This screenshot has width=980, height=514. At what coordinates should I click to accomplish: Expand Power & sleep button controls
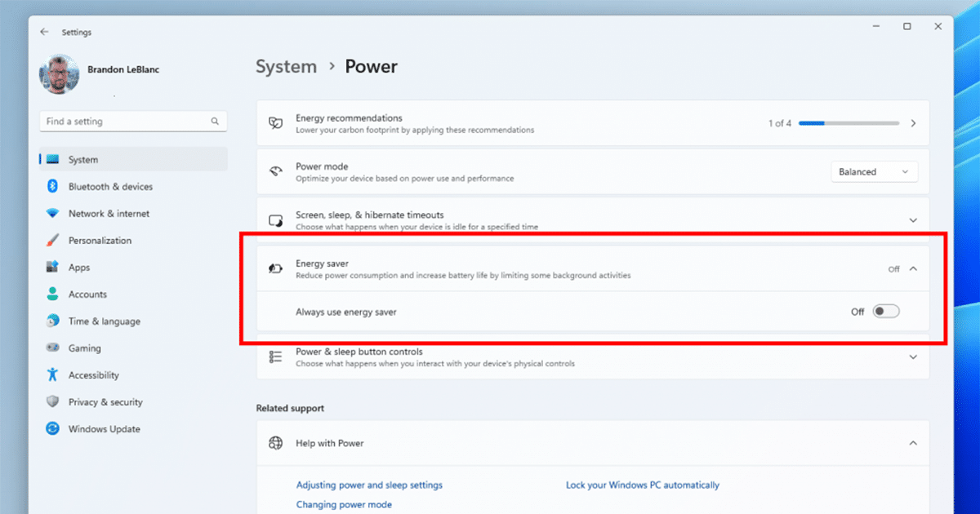[x=913, y=357]
